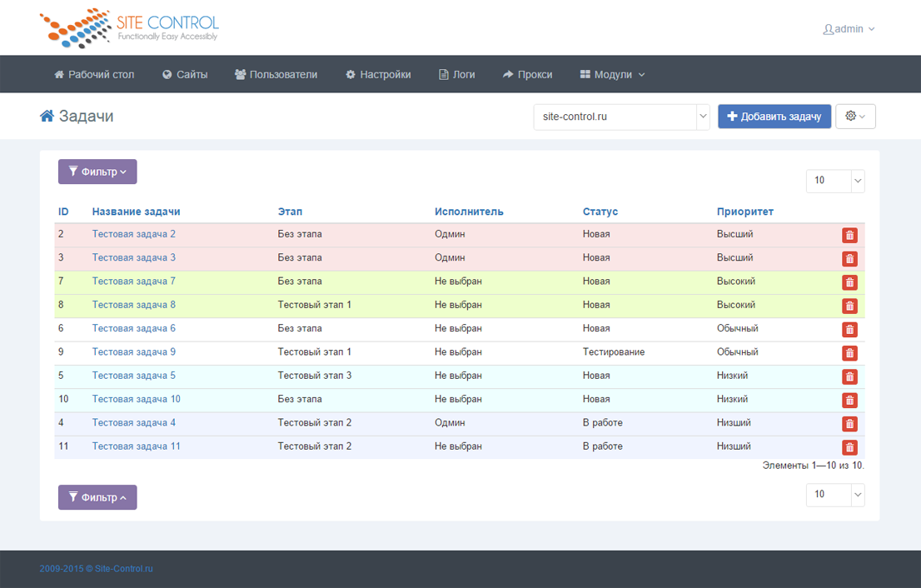Viewport: 921px width, 588px height.
Task: Navigate to Логи menu item
Action: pyautogui.click(x=457, y=74)
